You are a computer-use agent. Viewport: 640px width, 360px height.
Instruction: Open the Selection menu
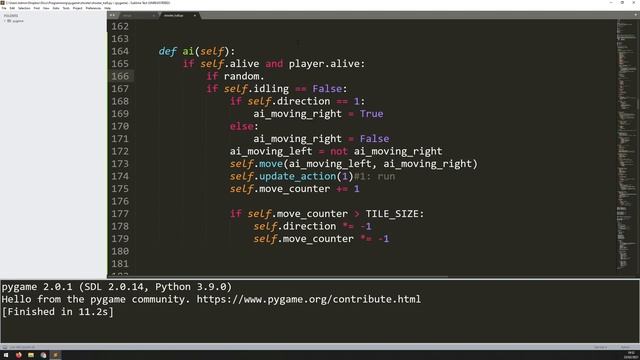tap(24, 8)
